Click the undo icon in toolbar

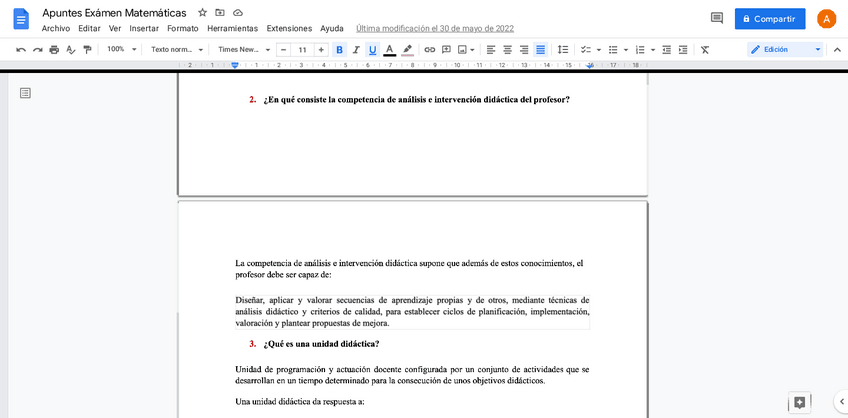tap(21, 49)
